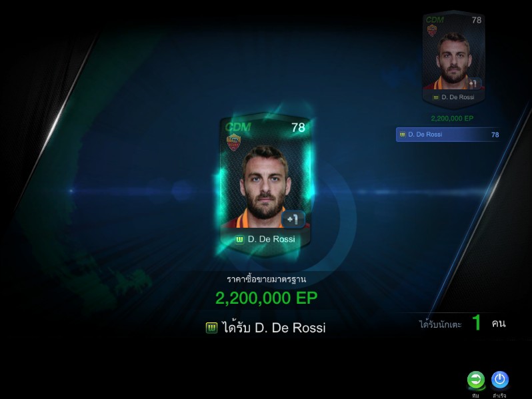Screen dimensions: 532x399
Task: Click the green arrow team icon
Action: (476, 380)
